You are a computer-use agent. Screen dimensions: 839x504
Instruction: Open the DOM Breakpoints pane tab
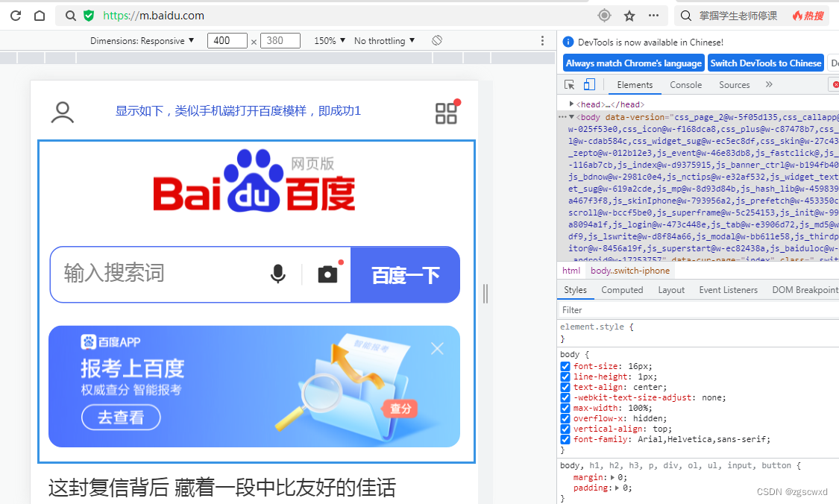(805, 289)
